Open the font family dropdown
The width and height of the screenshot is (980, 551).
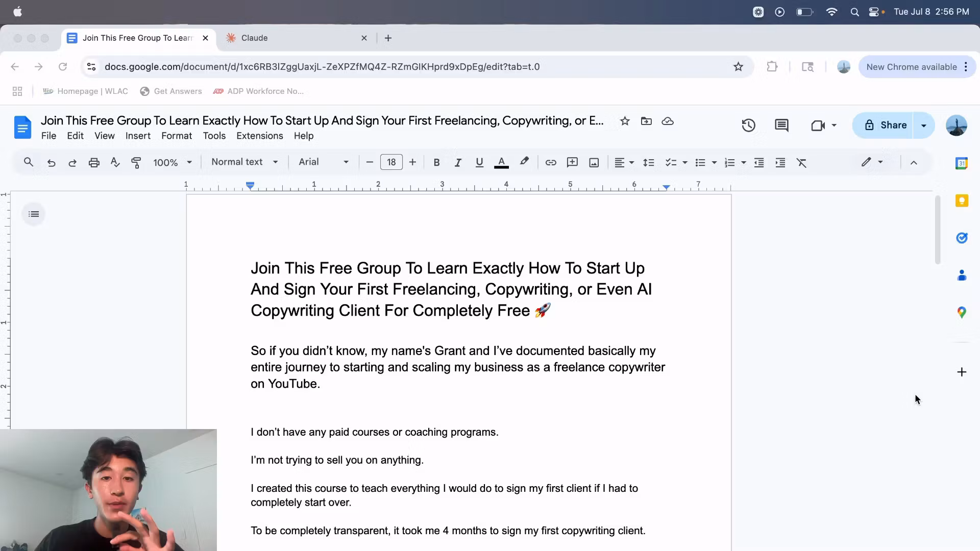tap(323, 162)
